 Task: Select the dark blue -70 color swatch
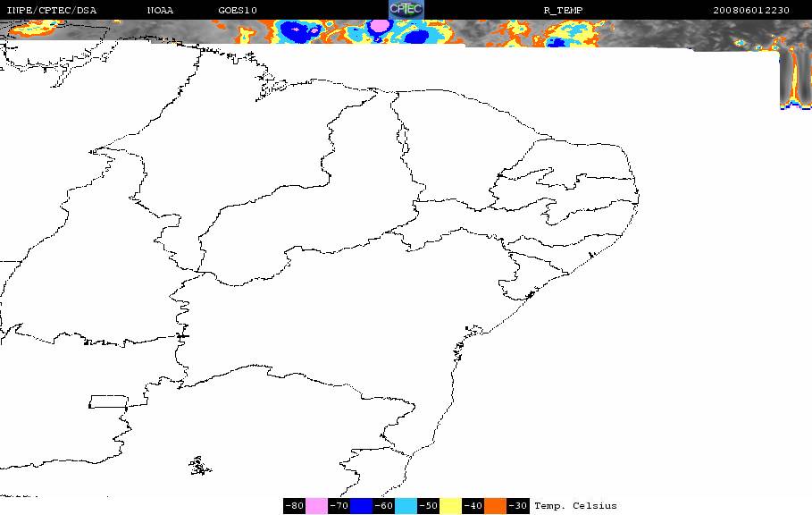pos(362,506)
